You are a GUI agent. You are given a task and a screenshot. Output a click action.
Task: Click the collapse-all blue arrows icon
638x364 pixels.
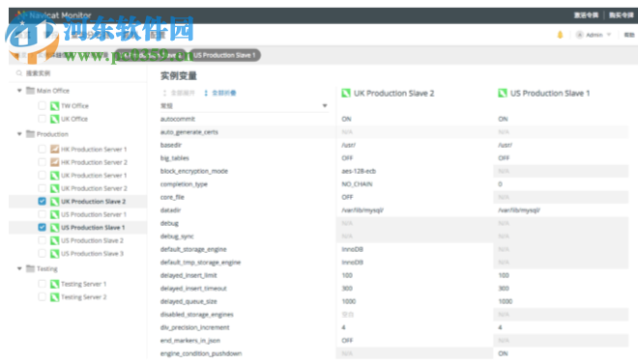coord(206,93)
